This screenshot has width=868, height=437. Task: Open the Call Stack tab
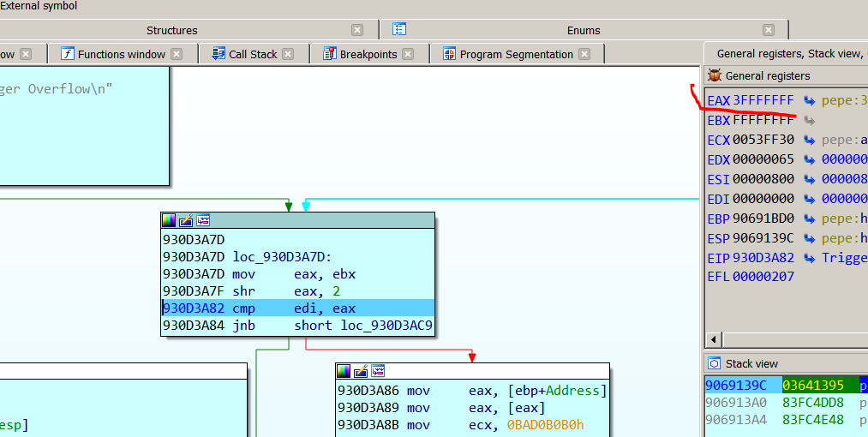click(252, 54)
